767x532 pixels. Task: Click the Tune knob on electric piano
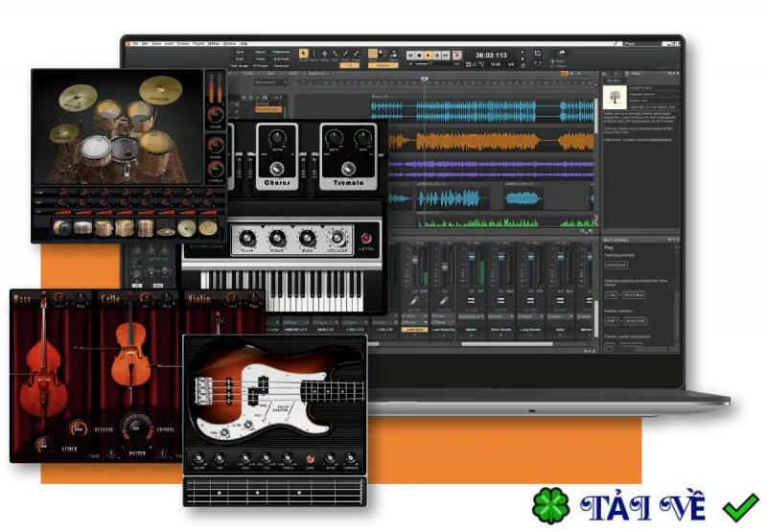pos(247,239)
